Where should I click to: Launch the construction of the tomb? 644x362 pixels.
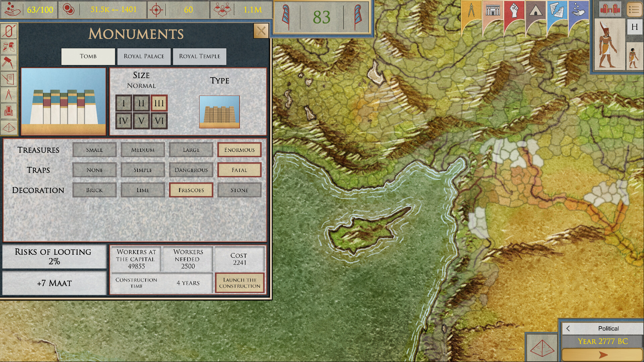(240, 283)
